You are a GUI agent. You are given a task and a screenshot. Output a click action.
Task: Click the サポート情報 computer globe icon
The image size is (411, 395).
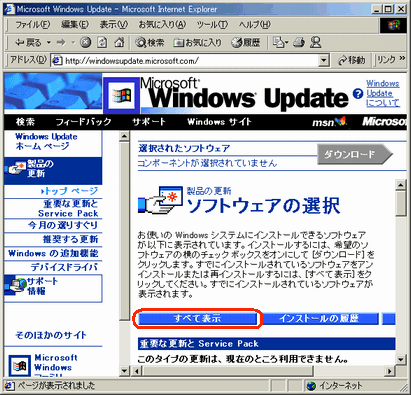click(16, 286)
